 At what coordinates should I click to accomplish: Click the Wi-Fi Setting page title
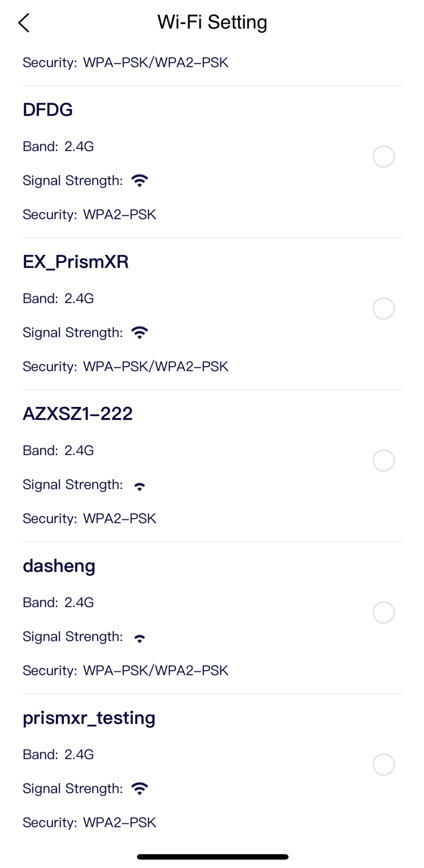[212, 22]
